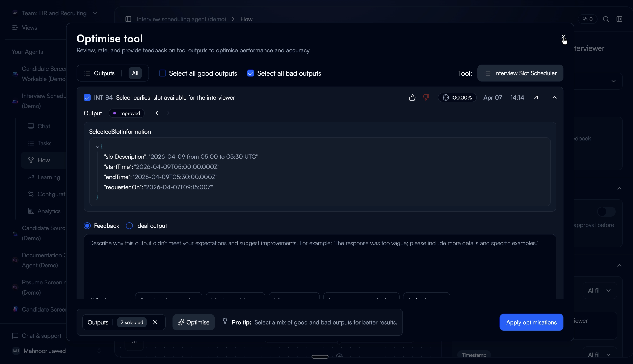Click the 100.00% accuracy score badge

(457, 97)
